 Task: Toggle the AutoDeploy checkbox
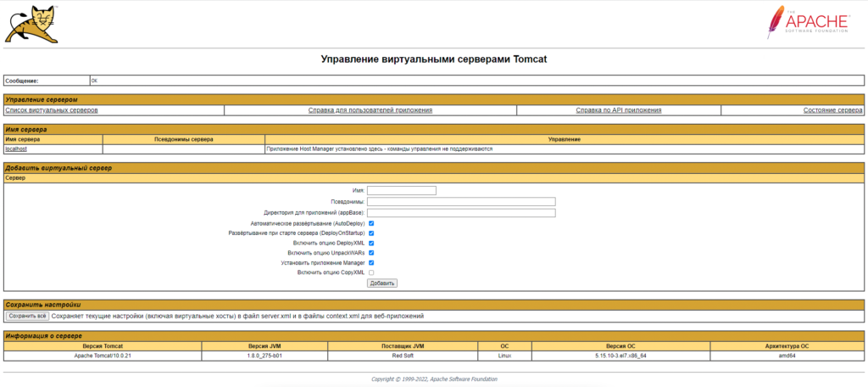click(371, 223)
